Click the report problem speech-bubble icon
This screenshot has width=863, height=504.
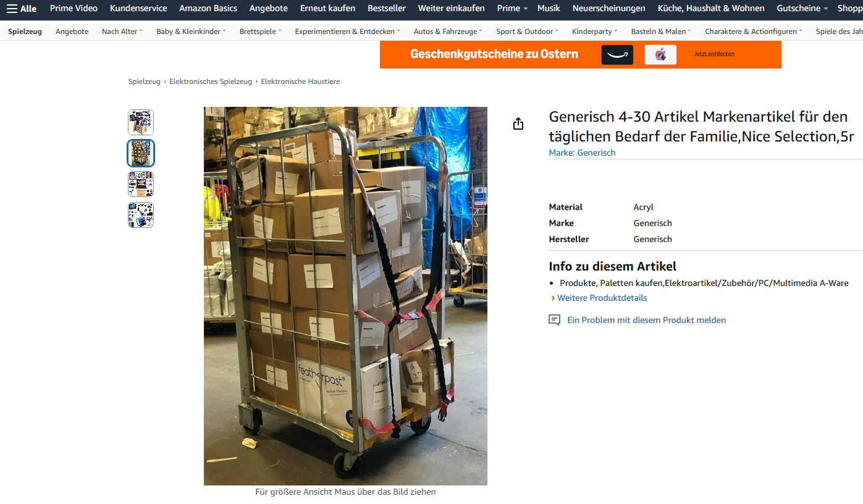coord(555,320)
